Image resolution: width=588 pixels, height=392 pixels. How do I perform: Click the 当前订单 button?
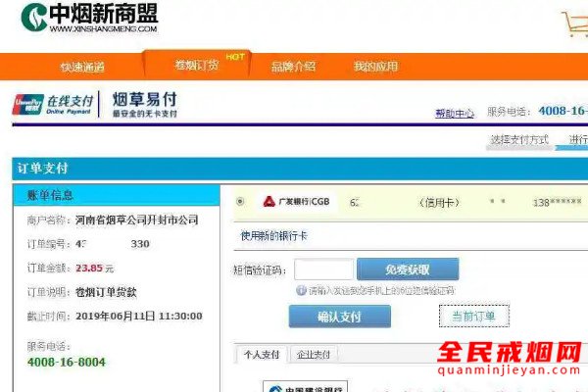point(474,316)
